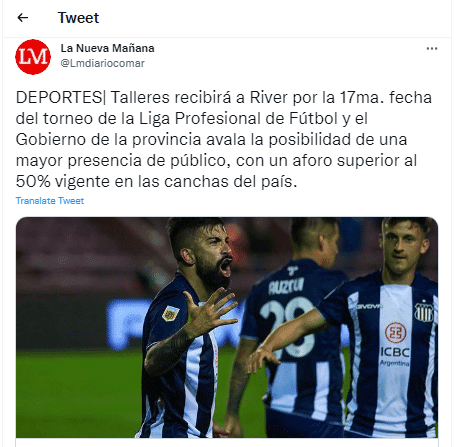Open La Nueva Mañana profile name

pos(107,48)
